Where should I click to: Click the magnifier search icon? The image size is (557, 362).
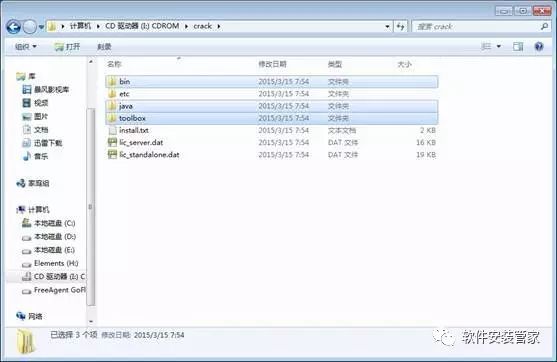(544, 26)
